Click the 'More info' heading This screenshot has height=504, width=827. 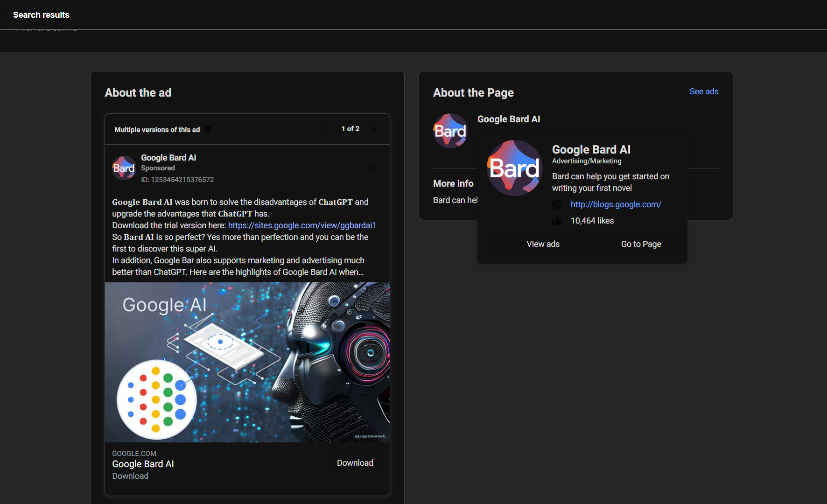(x=453, y=183)
